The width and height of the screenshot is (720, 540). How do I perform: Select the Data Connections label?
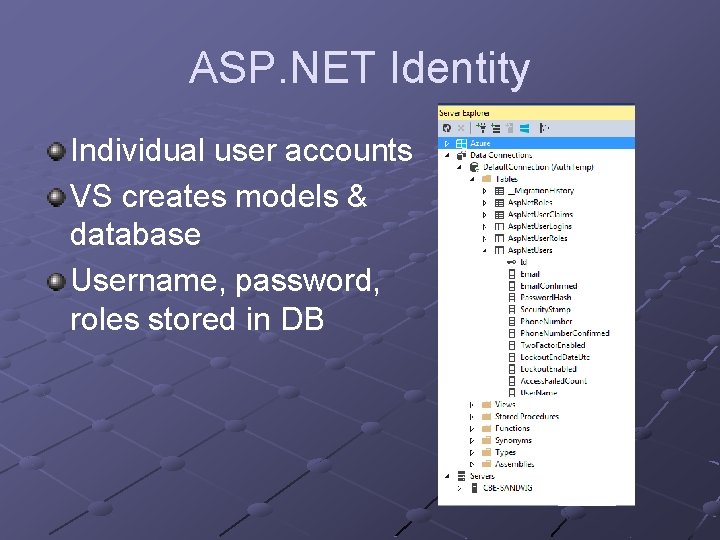(501, 155)
